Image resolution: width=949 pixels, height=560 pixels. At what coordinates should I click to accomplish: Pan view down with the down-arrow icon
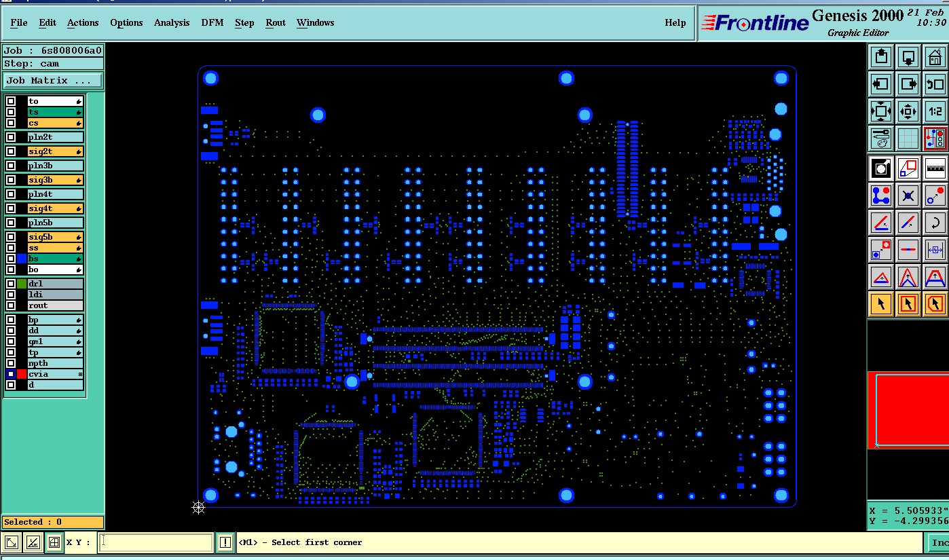908,56
